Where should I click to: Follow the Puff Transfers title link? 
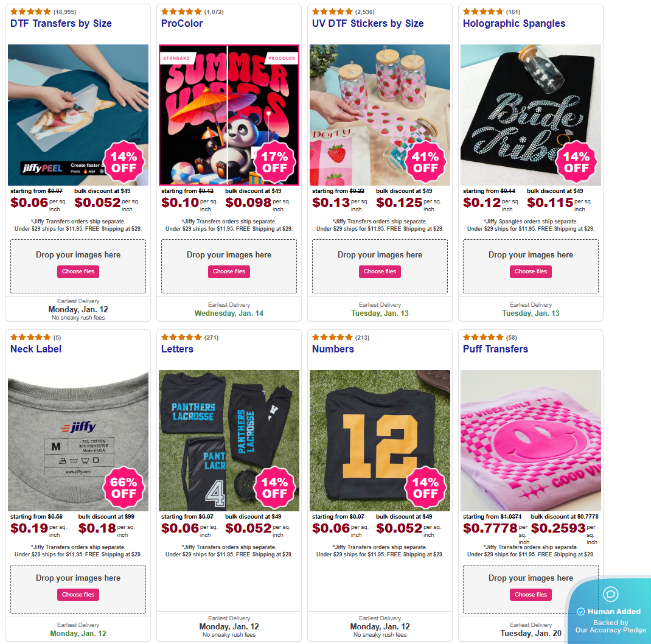pos(495,349)
